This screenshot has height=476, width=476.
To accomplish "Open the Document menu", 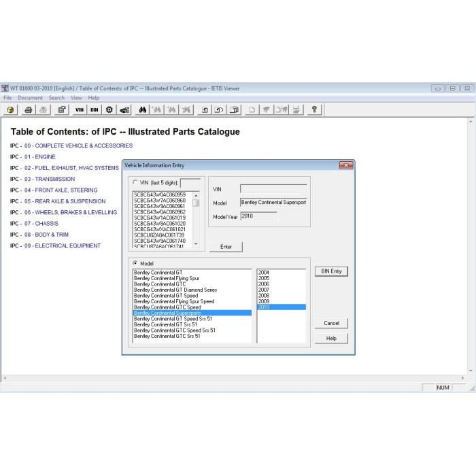I will [x=30, y=98].
